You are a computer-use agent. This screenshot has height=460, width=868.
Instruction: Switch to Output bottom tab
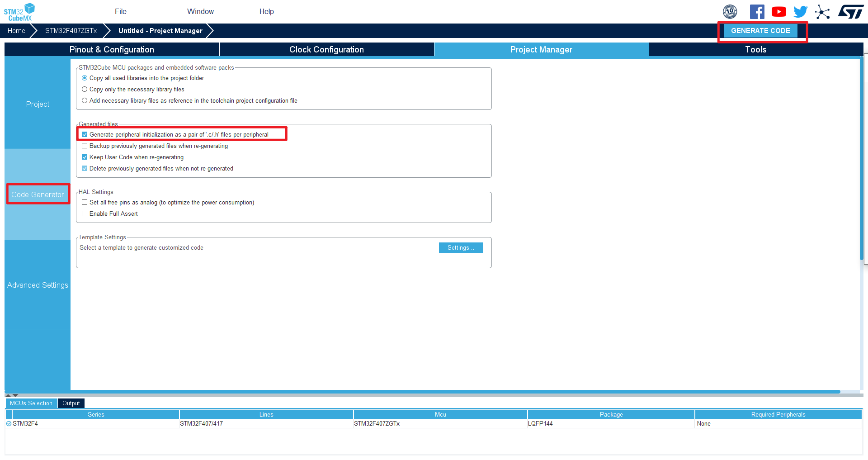tap(71, 403)
